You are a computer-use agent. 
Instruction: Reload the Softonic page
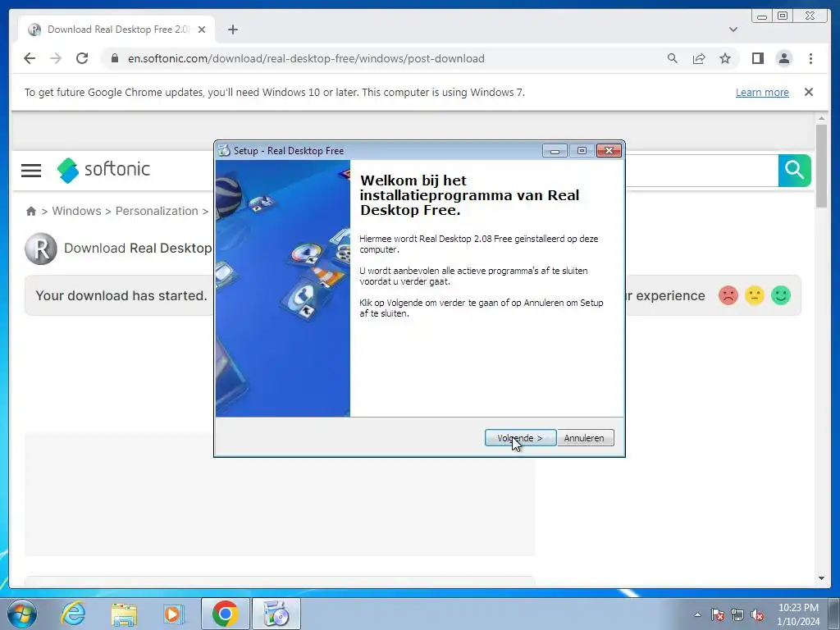[x=82, y=58]
